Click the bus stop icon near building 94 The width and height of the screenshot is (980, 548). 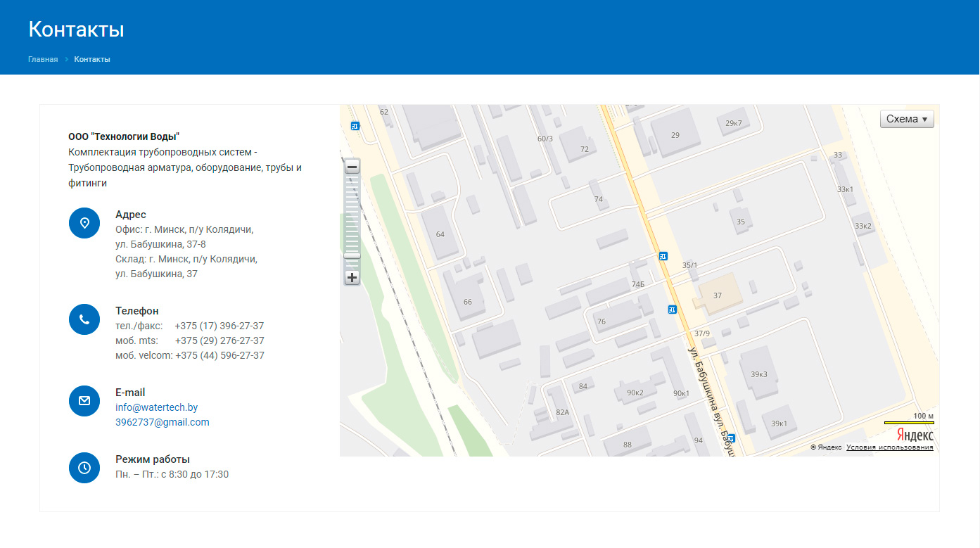pyautogui.click(x=731, y=438)
